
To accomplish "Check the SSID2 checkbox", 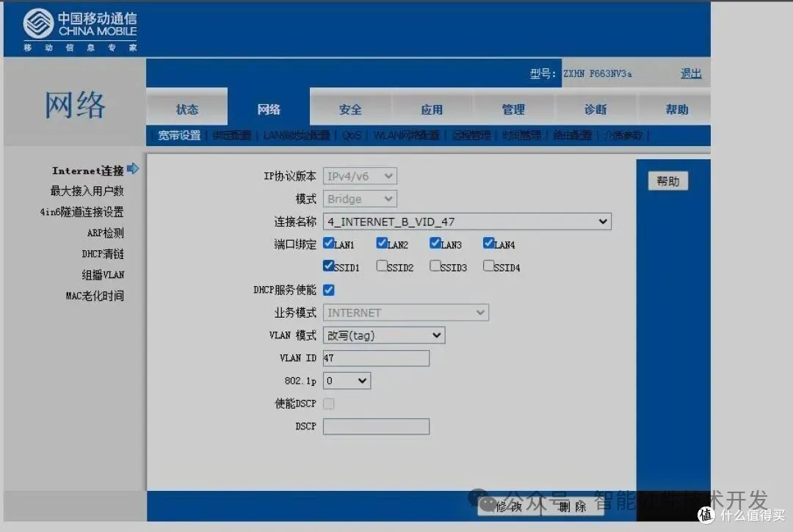I will (381, 266).
